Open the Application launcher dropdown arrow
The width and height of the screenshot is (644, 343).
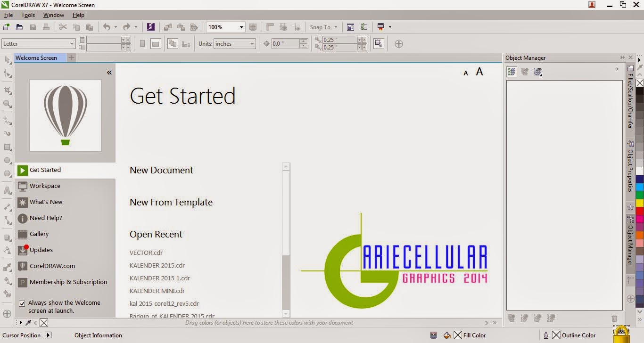point(390,27)
